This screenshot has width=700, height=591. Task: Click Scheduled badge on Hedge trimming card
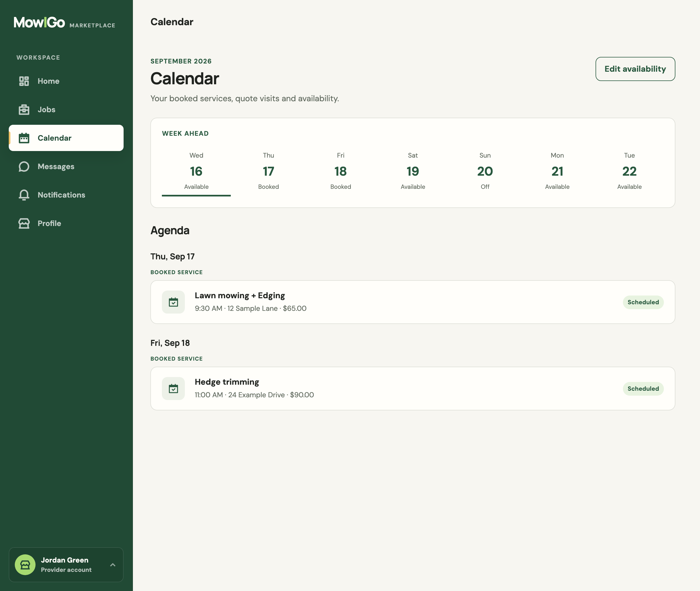pos(643,389)
